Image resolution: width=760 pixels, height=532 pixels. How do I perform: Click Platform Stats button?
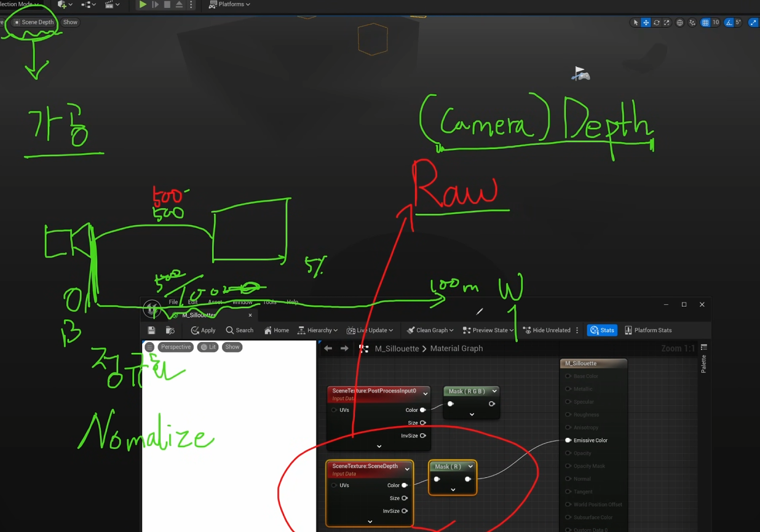(x=648, y=330)
